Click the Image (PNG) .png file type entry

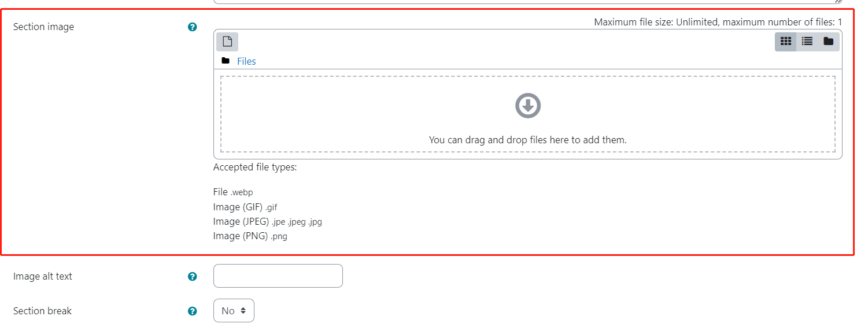250,236
